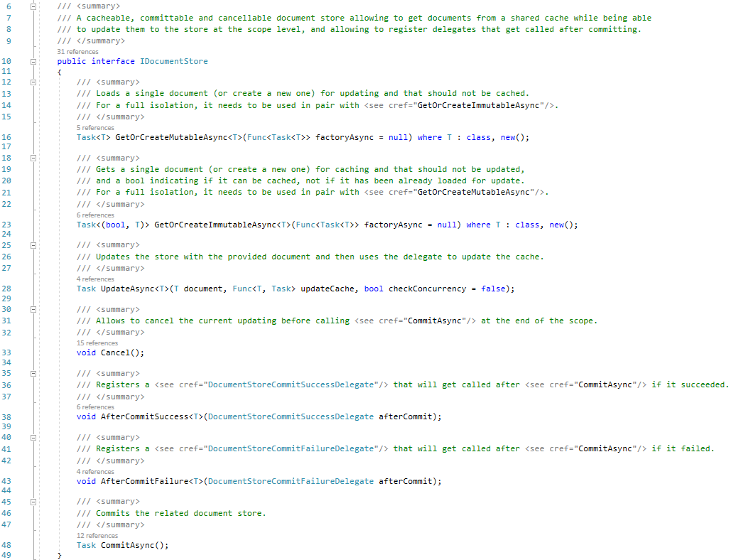This screenshot has height=560, width=736.
Task: Click the Cancel method name
Action: click(x=116, y=352)
